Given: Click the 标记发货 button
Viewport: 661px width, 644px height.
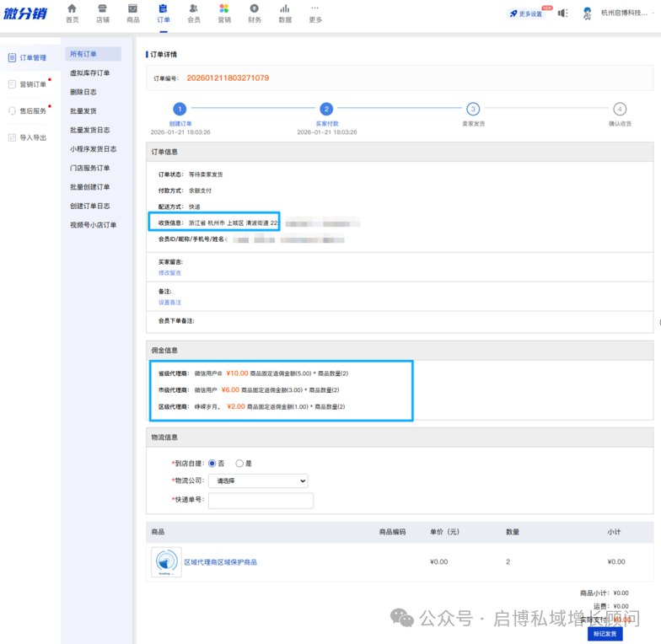Looking at the screenshot, I should tap(605, 634).
